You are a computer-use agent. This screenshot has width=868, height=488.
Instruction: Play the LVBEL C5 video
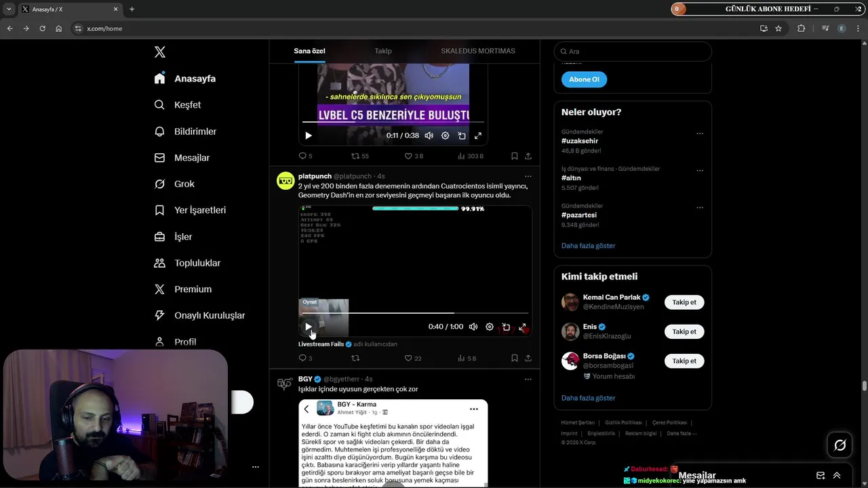click(x=309, y=136)
